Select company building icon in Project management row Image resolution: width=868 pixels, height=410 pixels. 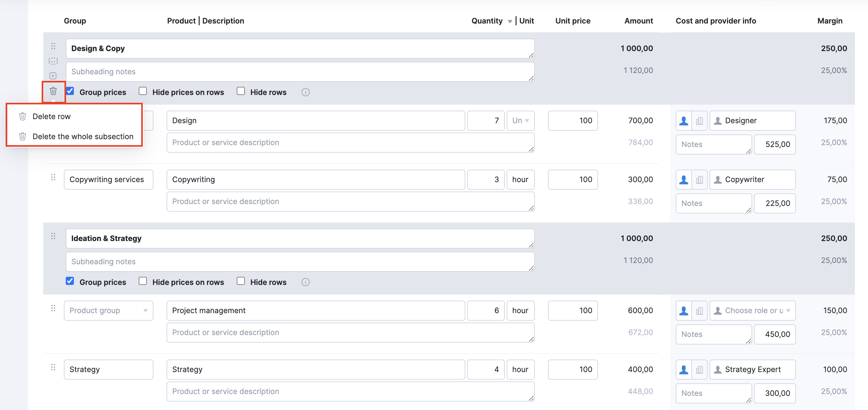(x=700, y=311)
